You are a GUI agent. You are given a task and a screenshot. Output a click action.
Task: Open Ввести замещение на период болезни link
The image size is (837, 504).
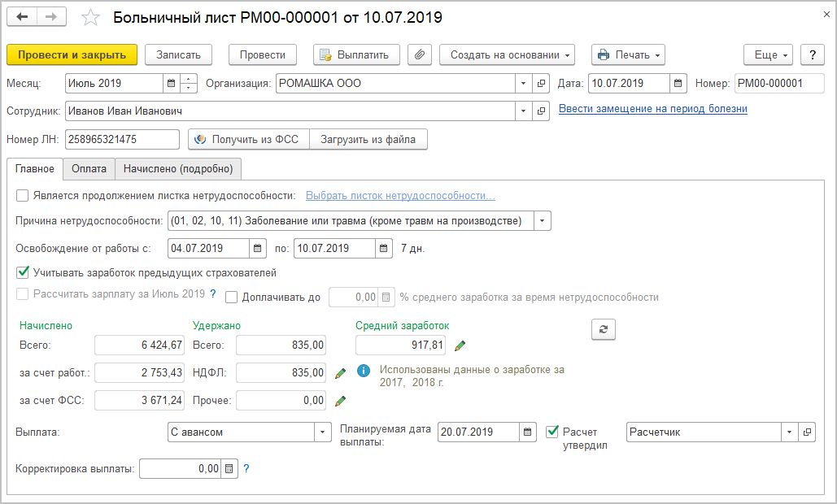pyautogui.click(x=653, y=109)
